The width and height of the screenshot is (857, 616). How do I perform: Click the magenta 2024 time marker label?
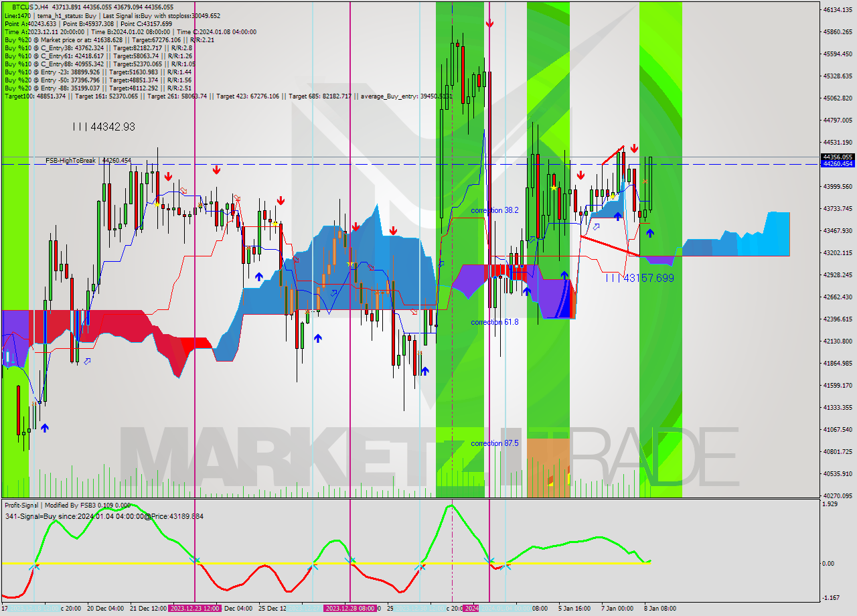[471, 608]
